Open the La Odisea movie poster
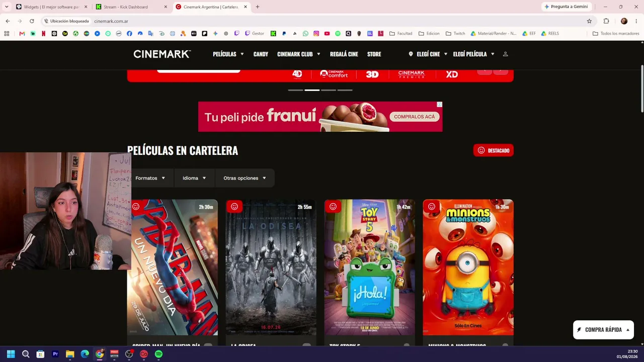Viewport: 644px width, 362px height. [x=271, y=267]
